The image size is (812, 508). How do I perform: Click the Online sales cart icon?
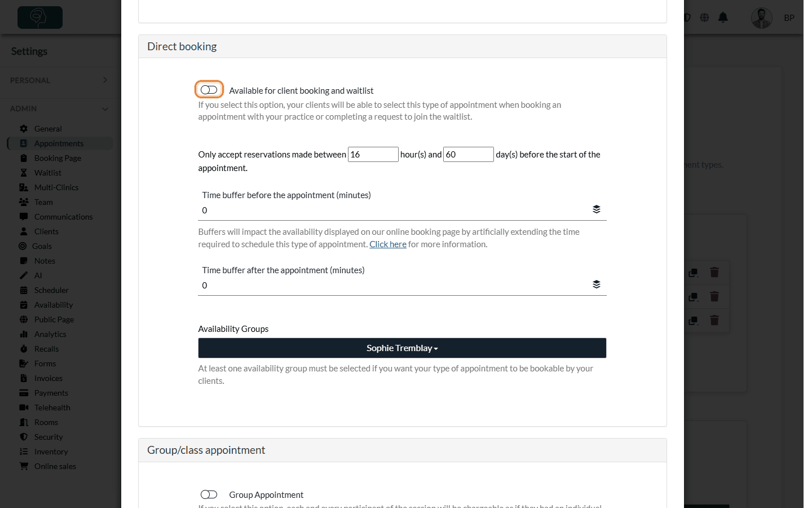tap(24, 466)
